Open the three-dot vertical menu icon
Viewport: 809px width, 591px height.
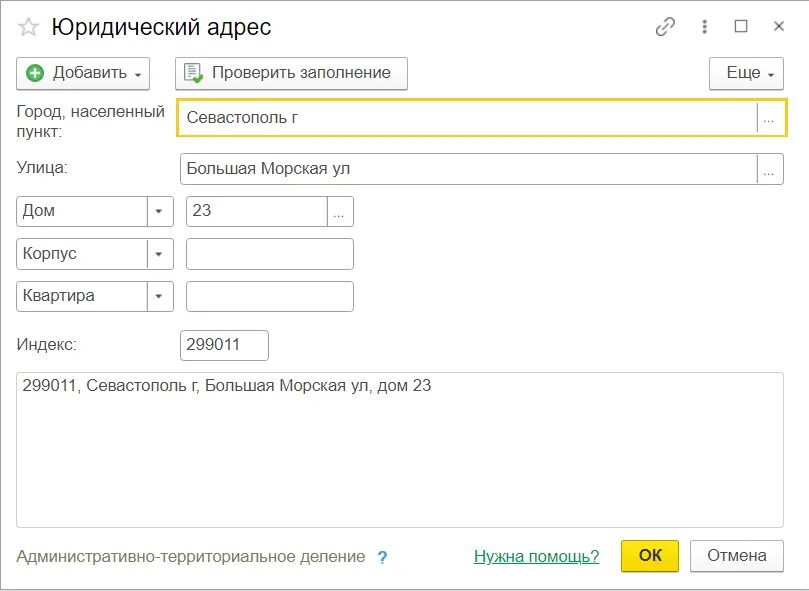[704, 26]
